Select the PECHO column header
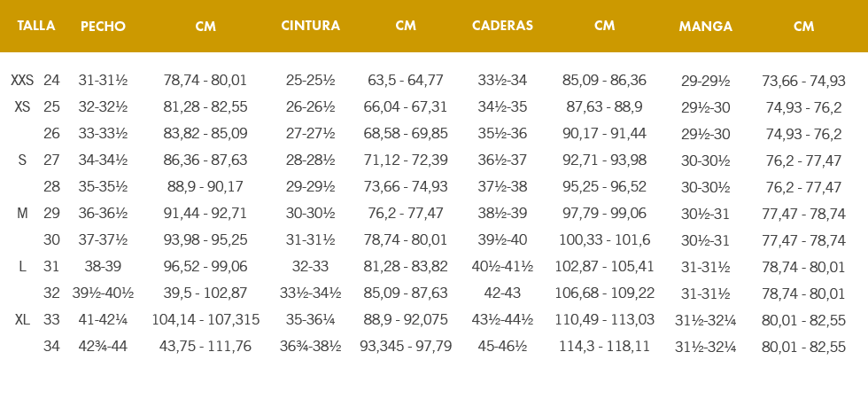Screen dimensions: 868x399 103,27
